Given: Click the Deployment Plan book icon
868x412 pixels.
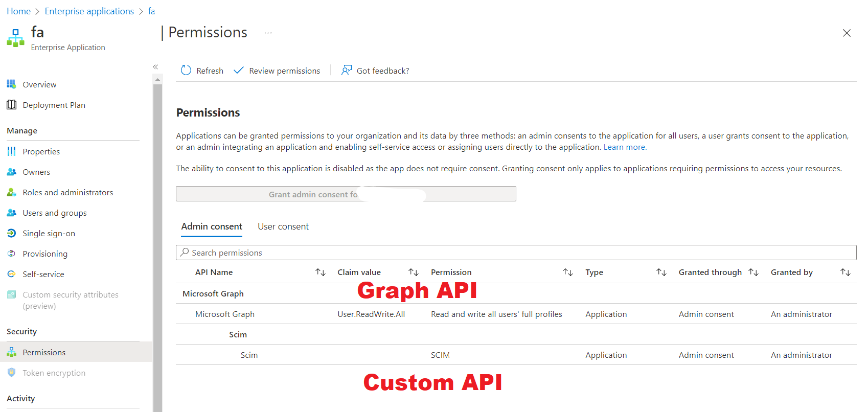Looking at the screenshot, I should coord(11,104).
